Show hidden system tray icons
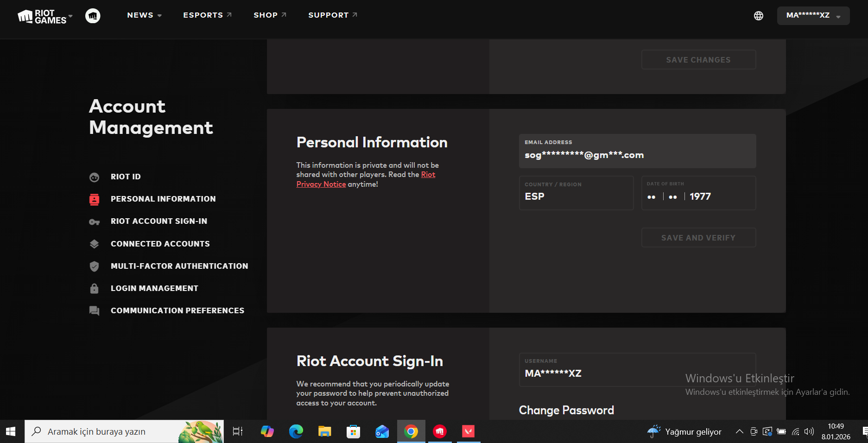The image size is (868, 443). (x=740, y=432)
